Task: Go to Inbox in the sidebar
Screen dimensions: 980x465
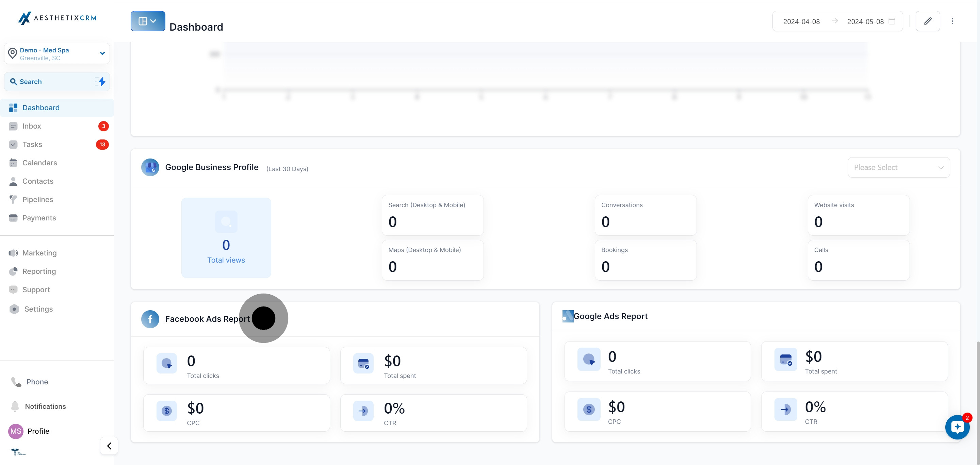Action: point(32,126)
